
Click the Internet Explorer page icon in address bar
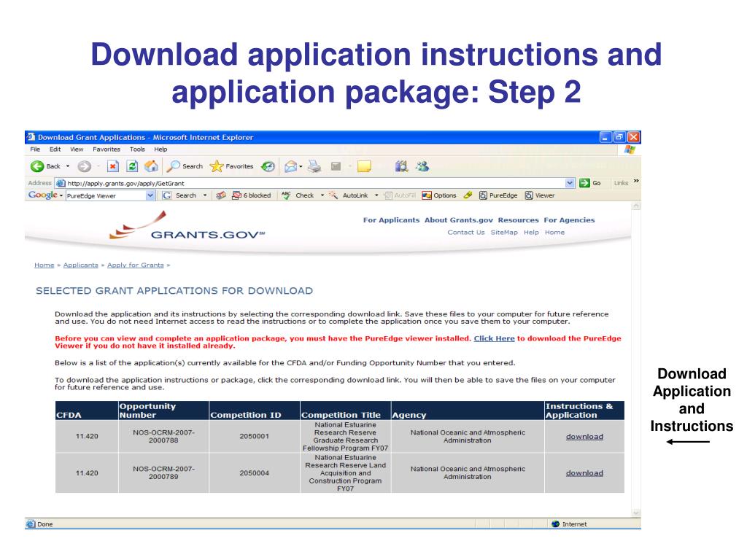click(61, 183)
